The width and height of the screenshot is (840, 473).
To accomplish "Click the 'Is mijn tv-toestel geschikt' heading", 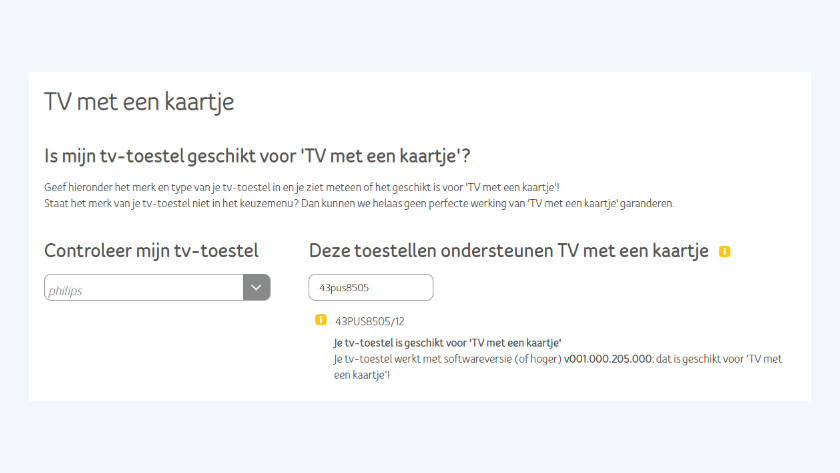I will (257, 156).
